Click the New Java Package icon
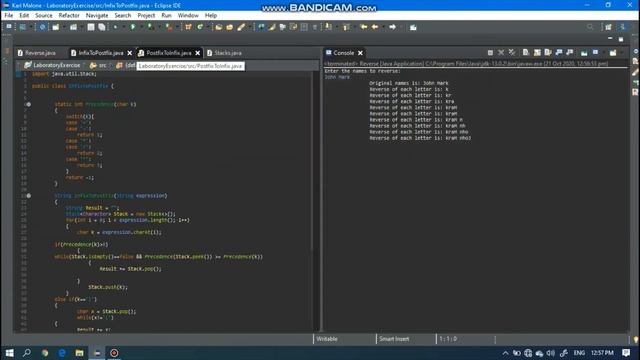Screen dimensions: 640x360 coord(188,27)
